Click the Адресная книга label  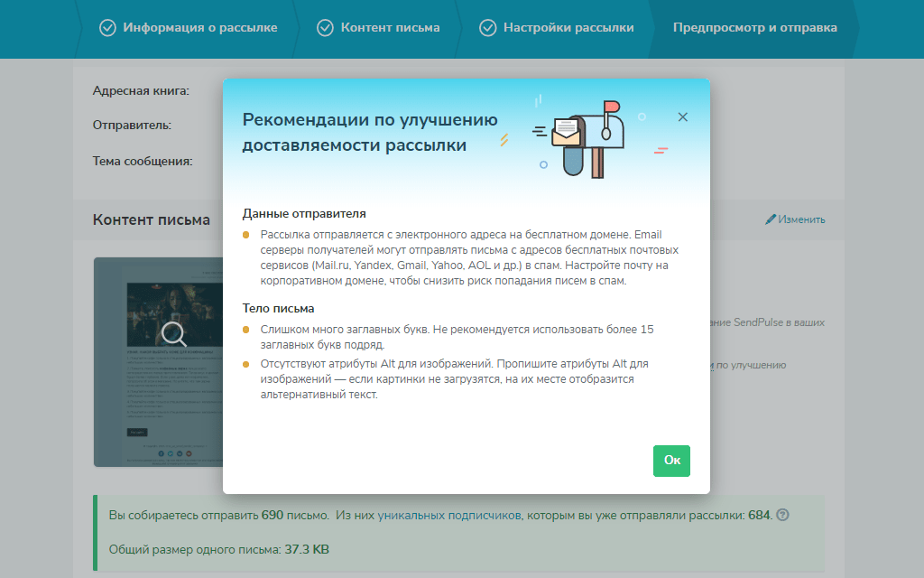(x=141, y=91)
